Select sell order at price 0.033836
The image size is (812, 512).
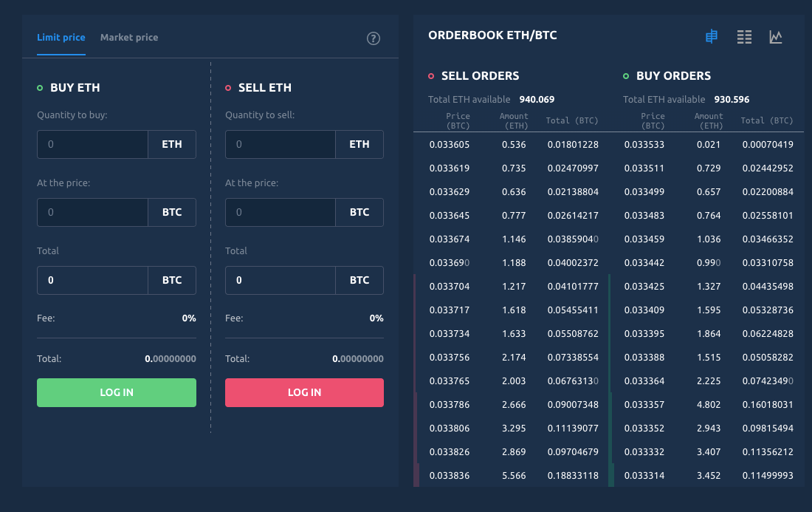511,475
